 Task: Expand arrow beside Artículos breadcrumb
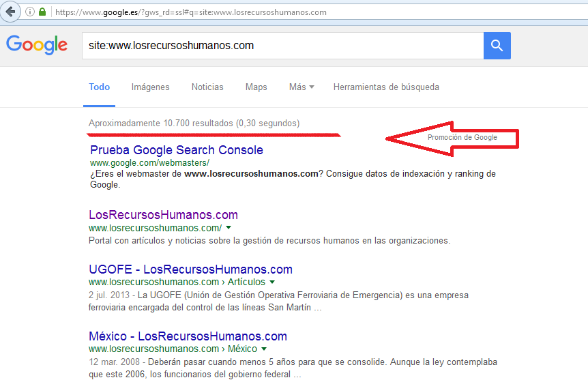click(x=272, y=282)
